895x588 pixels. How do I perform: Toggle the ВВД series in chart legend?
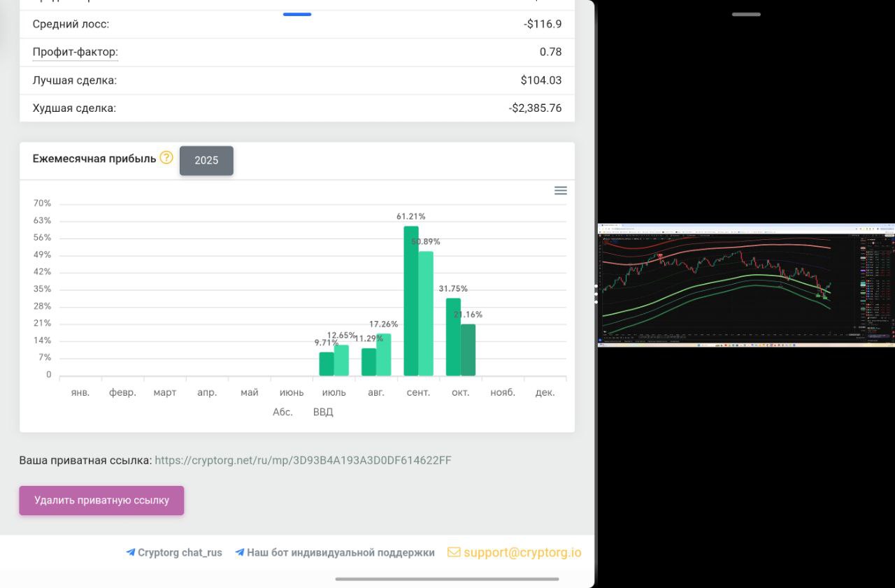coord(323,412)
